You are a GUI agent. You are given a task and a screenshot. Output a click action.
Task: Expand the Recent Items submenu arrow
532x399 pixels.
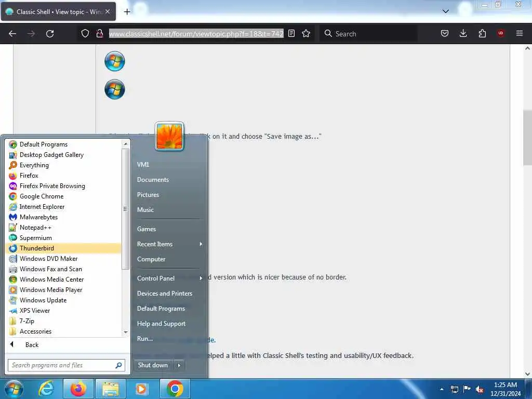(201, 244)
